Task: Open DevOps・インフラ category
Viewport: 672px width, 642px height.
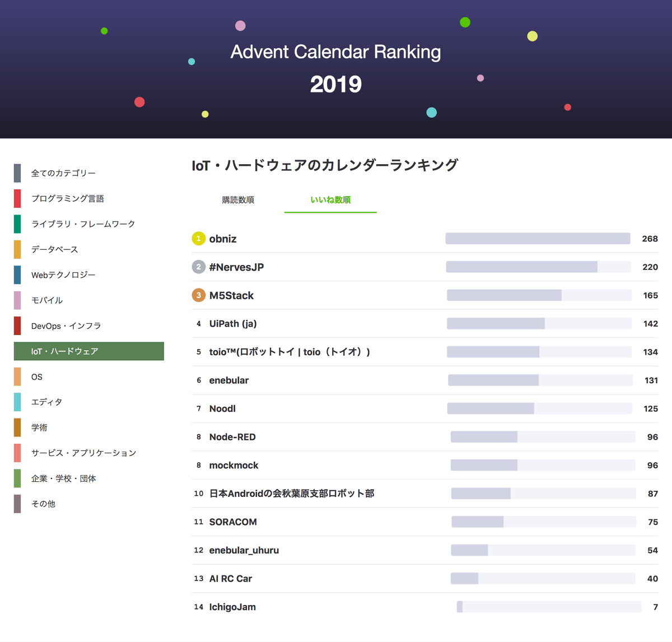Action: click(66, 326)
